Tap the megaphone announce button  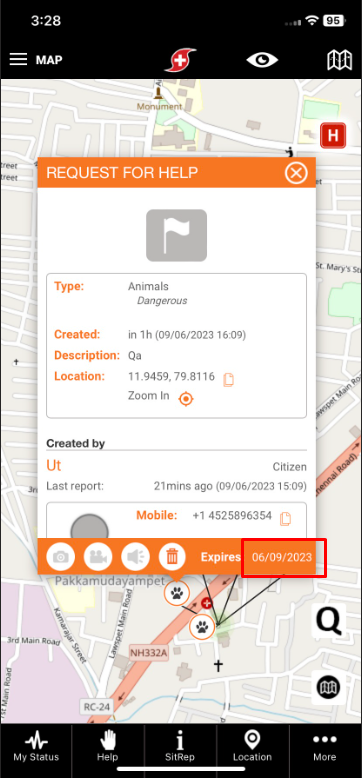pyautogui.click(x=135, y=557)
